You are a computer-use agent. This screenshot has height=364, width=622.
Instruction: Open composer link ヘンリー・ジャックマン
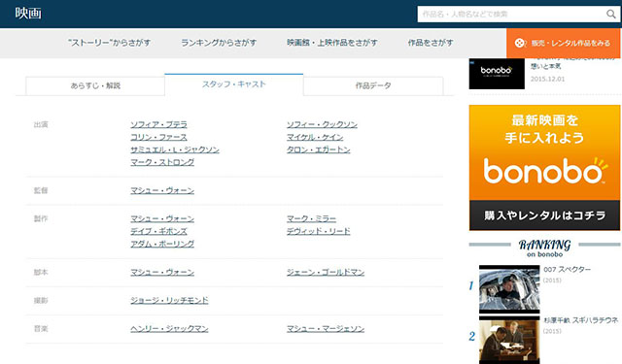pyautogui.click(x=169, y=329)
